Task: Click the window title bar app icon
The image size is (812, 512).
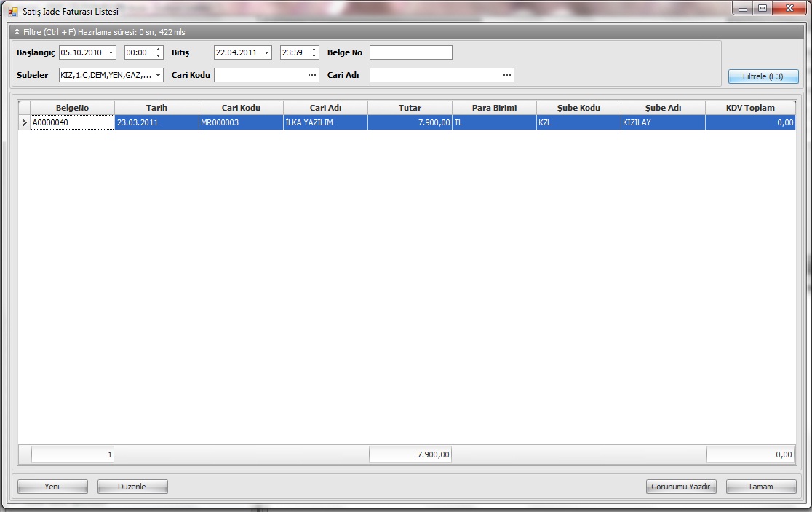Action: click(x=13, y=12)
